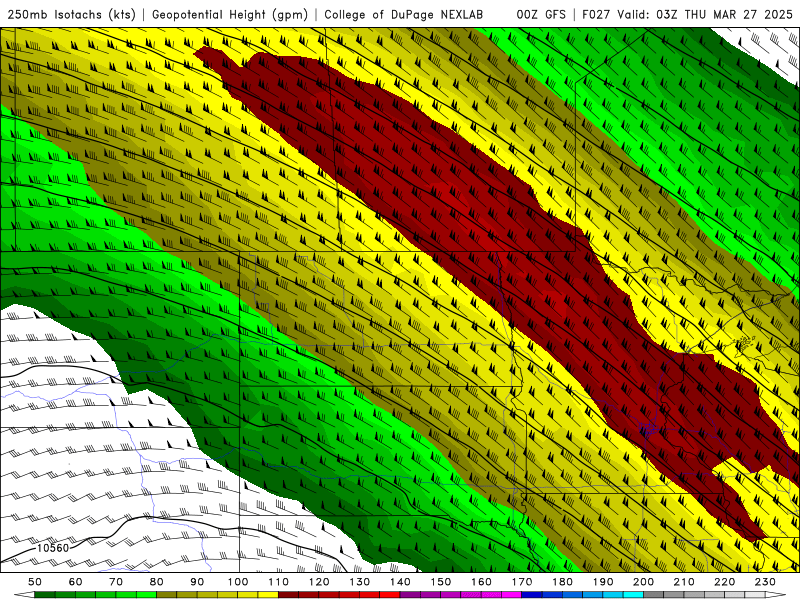
Task: Click the 200 value on the color scale
Action: [643, 582]
